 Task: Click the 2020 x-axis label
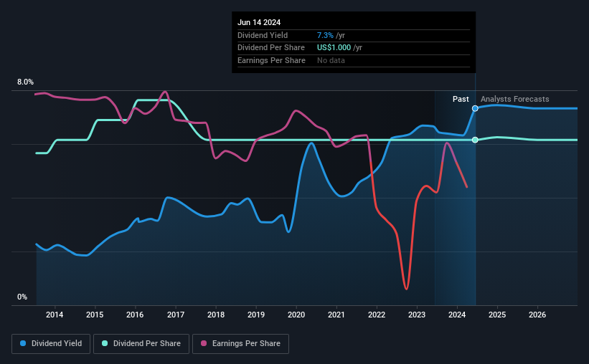click(296, 315)
